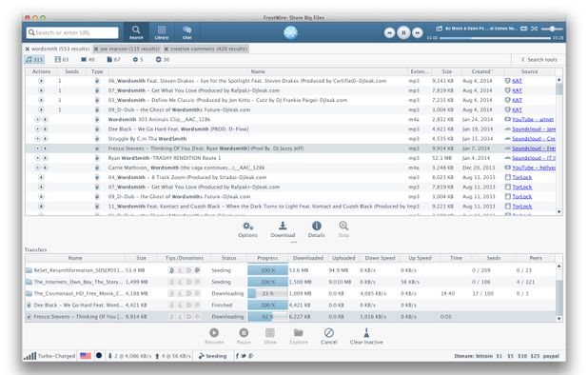
Task: Expand the Search tools panel
Action: (x=539, y=59)
